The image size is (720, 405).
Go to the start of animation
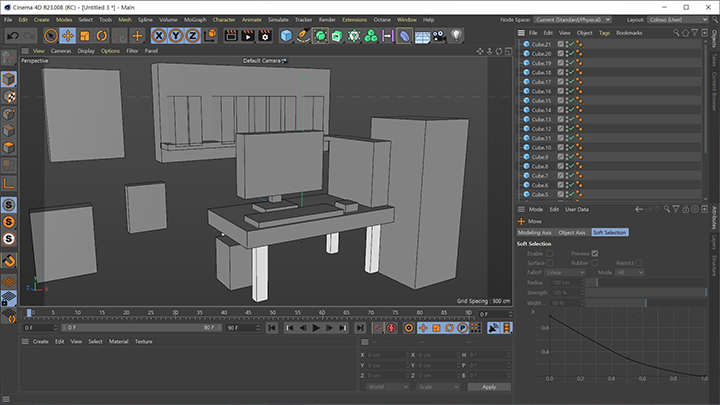[x=272, y=328]
